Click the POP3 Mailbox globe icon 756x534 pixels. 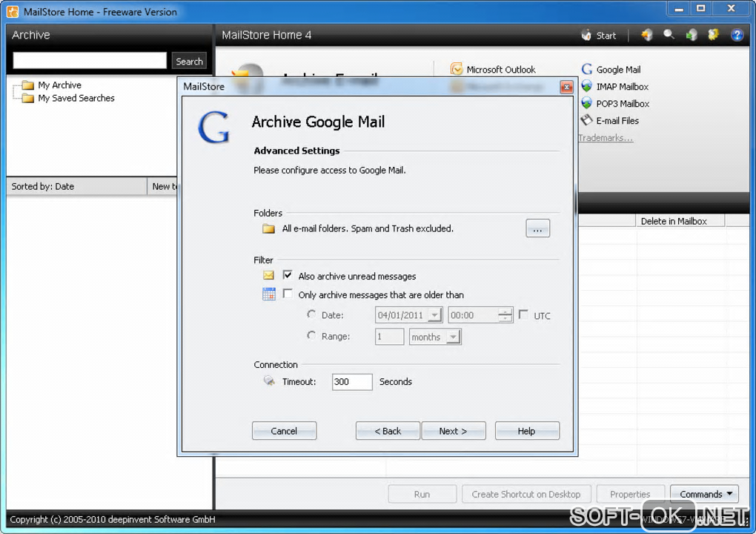tap(586, 103)
